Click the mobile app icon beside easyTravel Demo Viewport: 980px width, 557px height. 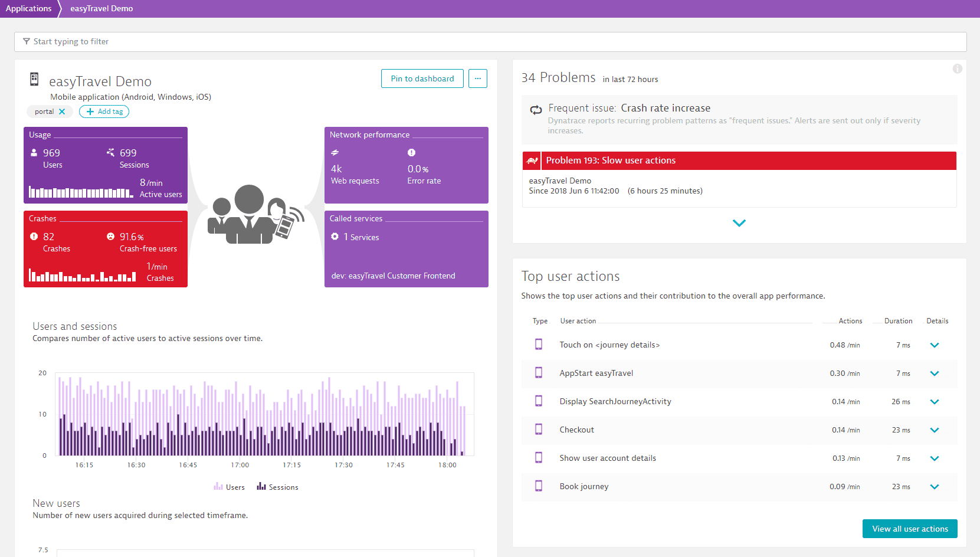(34, 79)
